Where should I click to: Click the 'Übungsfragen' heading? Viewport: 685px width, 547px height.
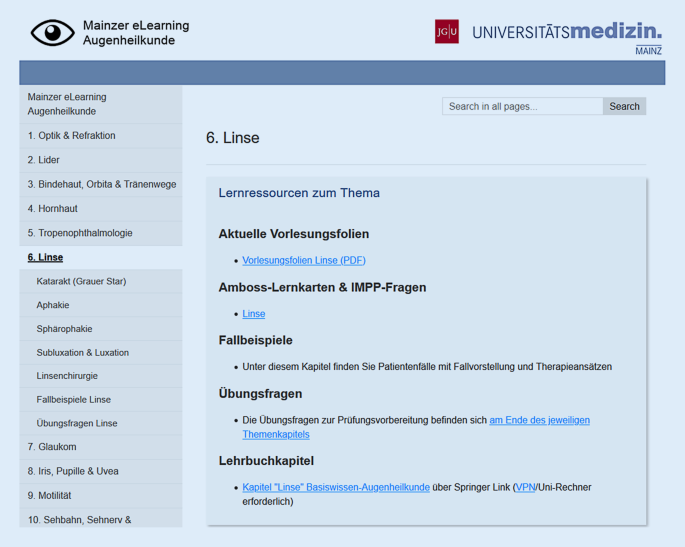pyautogui.click(x=260, y=394)
